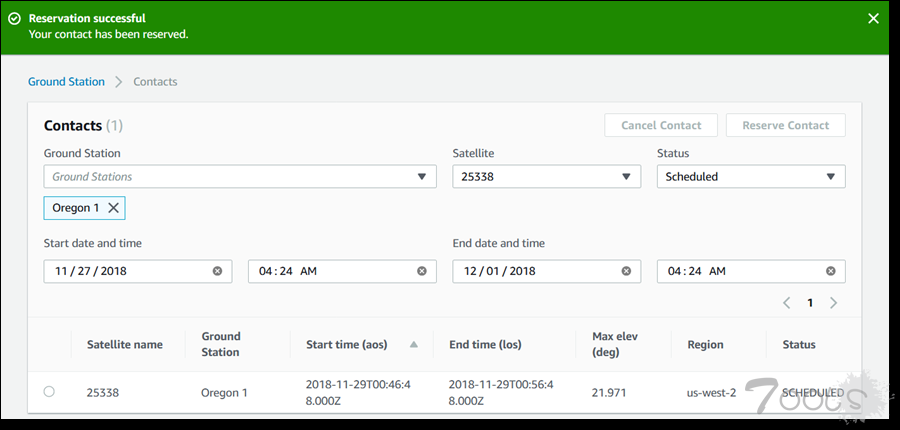Viewport: 900px width, 430px height.
Task: Clear the end date 12/01/2018 field
Action: (626, 271)
